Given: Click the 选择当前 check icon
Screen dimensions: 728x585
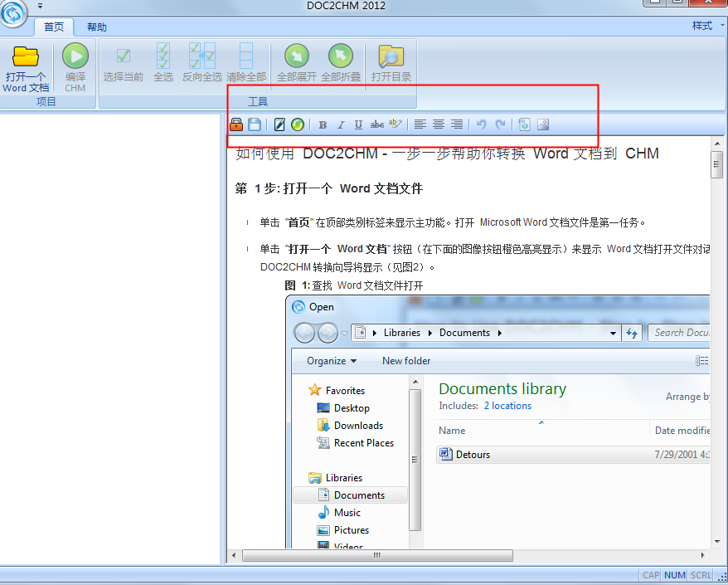Looking at the screenshot, I should click(x=123, y=56).
